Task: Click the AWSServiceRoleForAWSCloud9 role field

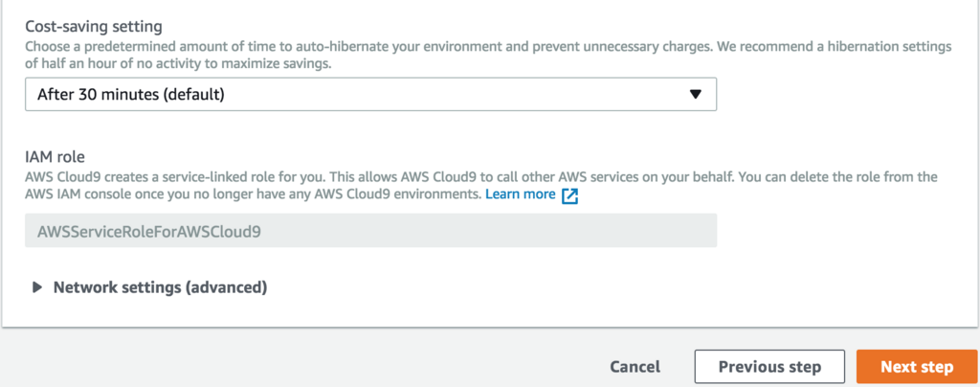Action: [370, 231]
